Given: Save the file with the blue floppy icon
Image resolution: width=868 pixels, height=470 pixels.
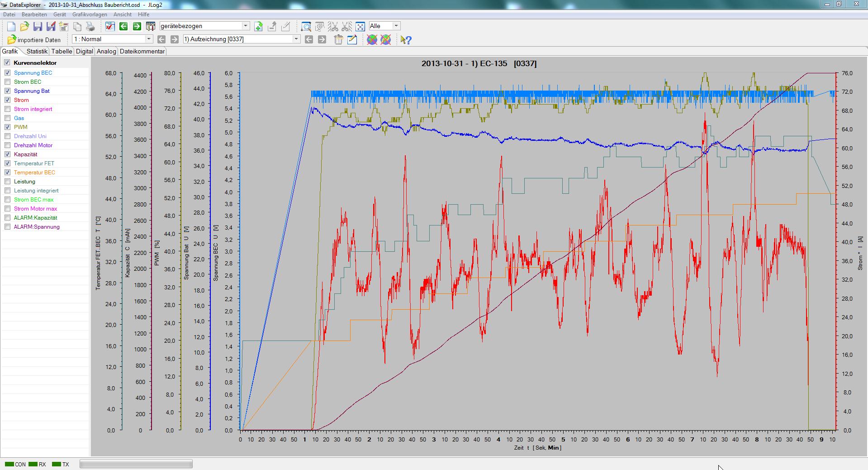Looking at the screenshot, I should click(x=38, y=26).
